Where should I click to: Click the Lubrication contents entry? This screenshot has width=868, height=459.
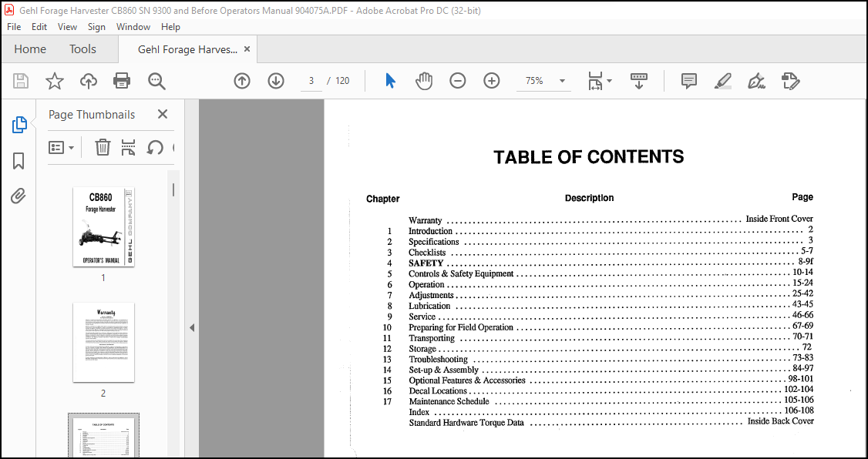pos(429,306)
